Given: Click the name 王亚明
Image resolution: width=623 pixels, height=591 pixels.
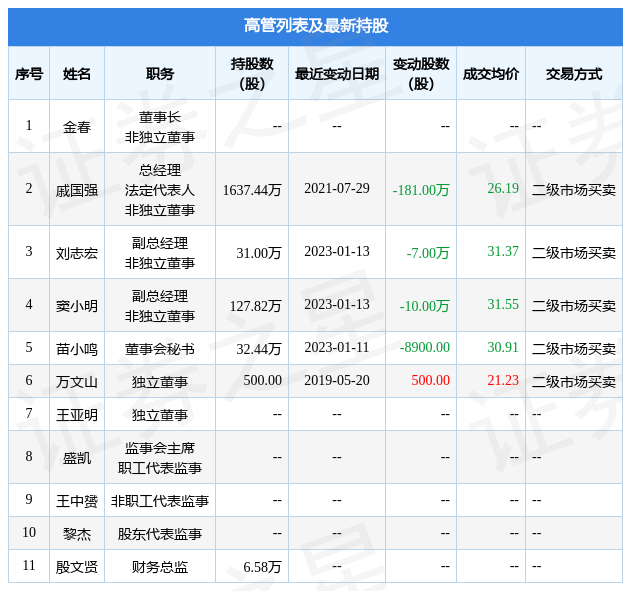Looking at the screenshot, I should pyautogui.click(x=77, y=415).
